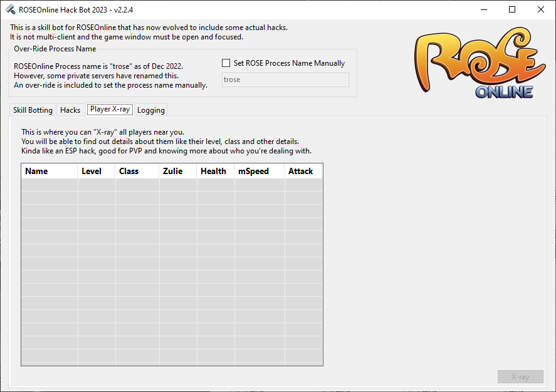This screenshot has height=392, width=556.
Task: Sort table by Name column header
Action: click(x=50, y=171)
